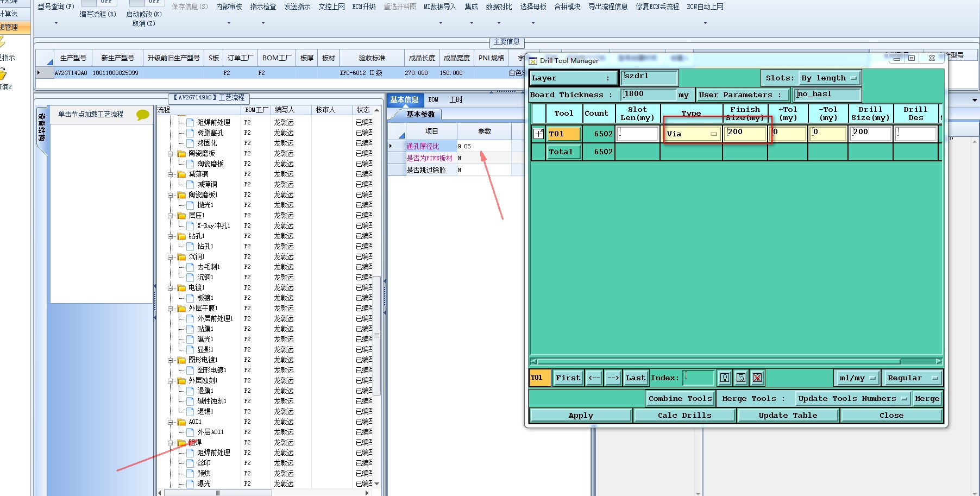Click the document icon beside 丝印
Viewport: 980px width, 496px height.
coord(190,463)
